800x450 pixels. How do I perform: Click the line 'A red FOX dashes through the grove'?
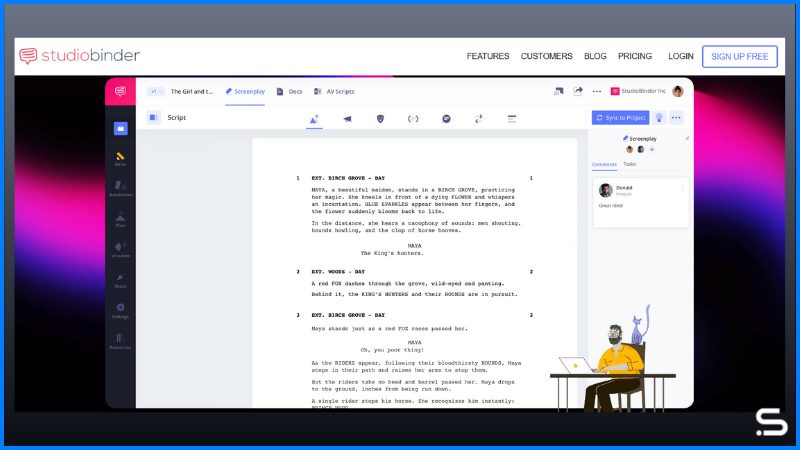pyautogui.click(x=408, y=284)
